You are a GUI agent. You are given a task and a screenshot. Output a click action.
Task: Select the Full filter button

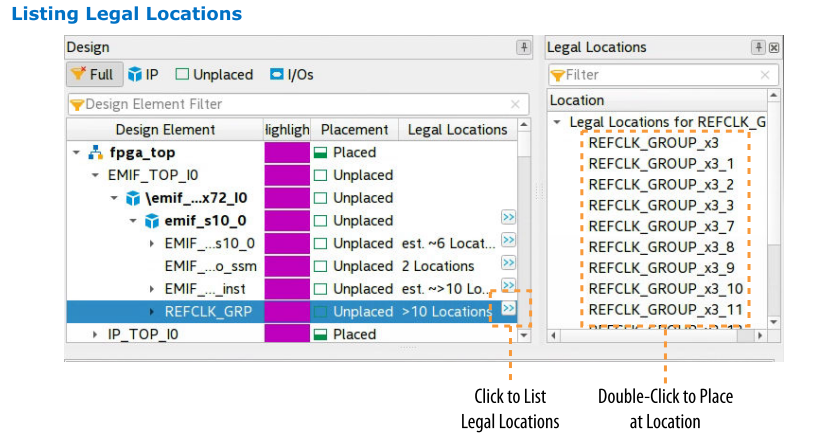[93, 75]
